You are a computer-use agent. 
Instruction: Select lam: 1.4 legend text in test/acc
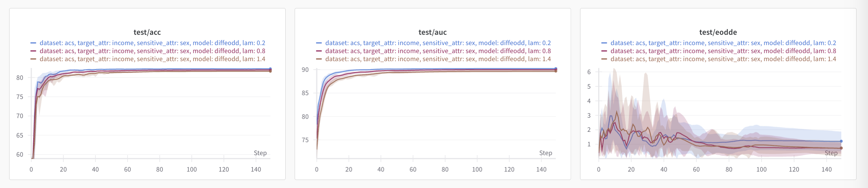[x=152, y=59]
